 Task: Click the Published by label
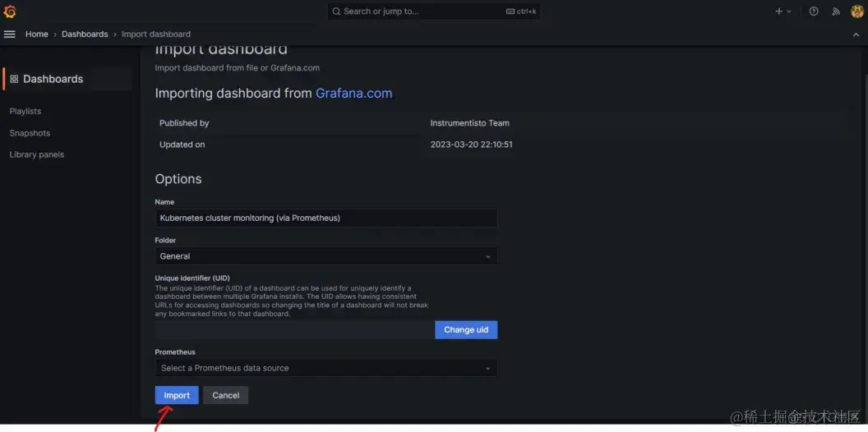click(x=184, y=123)
